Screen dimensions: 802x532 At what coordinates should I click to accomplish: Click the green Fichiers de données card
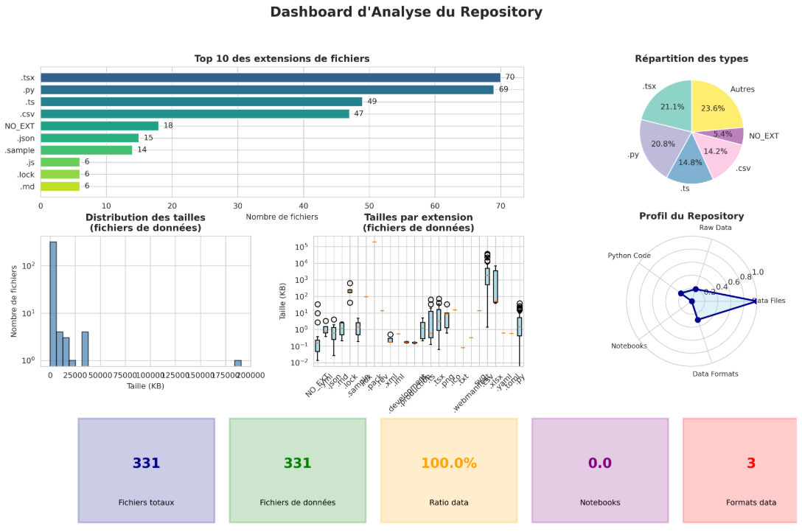(x=297, y=470)
